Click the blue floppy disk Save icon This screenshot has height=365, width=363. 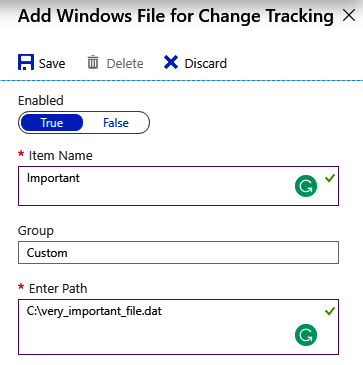coord(26,63)
